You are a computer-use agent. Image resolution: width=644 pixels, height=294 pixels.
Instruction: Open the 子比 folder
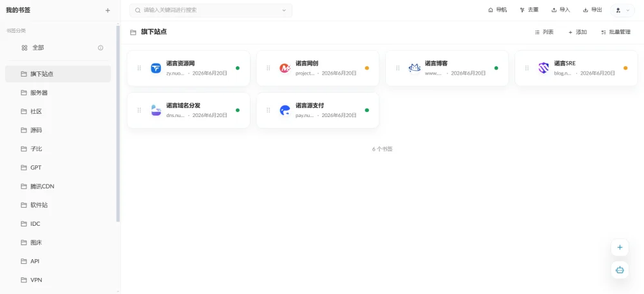[58, 149]
